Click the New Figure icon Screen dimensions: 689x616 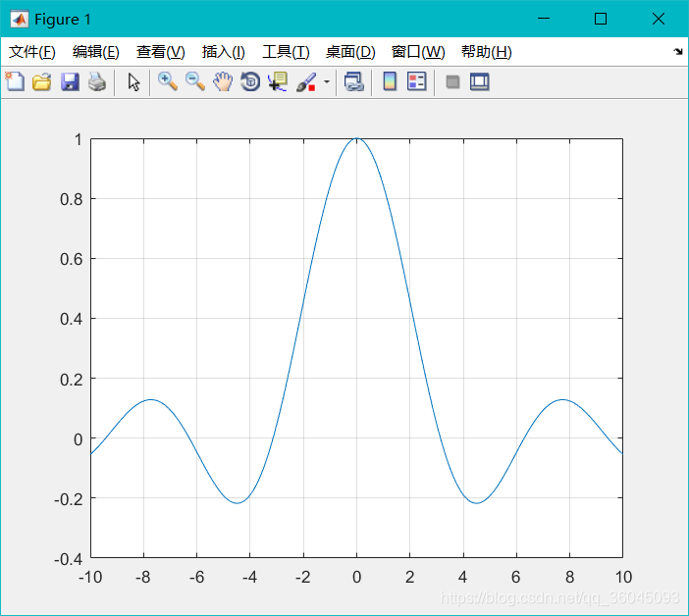tap(15, 82)
